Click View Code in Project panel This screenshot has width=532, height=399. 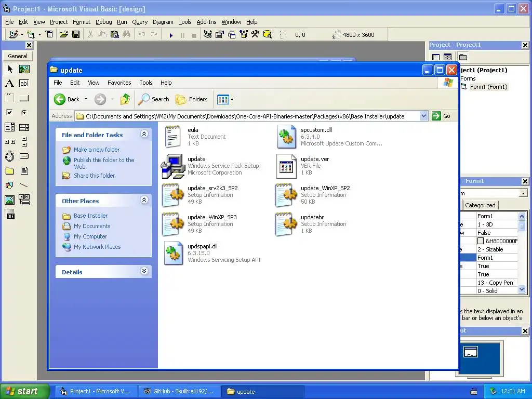436,57
